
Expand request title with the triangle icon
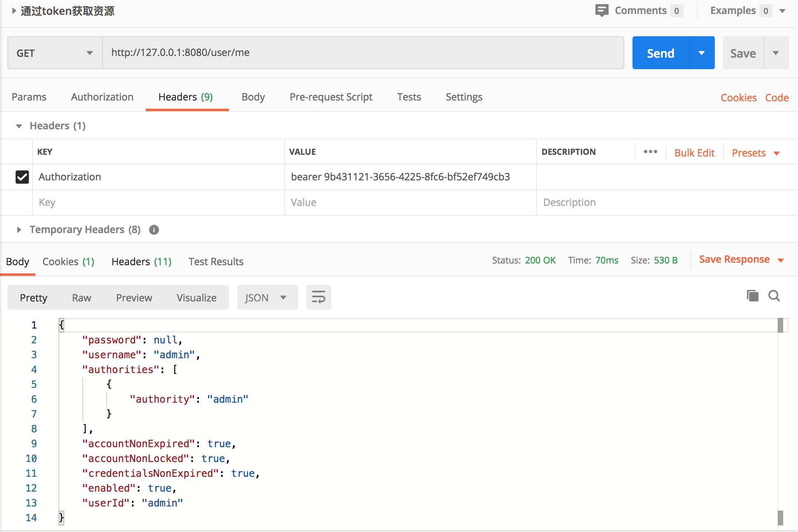(14, 11)
